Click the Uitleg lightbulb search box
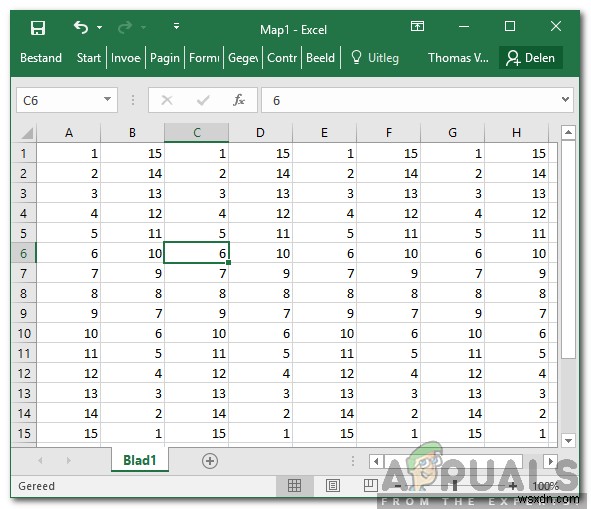591x509 pixels. pyautogui.click(x=375, y=58)
